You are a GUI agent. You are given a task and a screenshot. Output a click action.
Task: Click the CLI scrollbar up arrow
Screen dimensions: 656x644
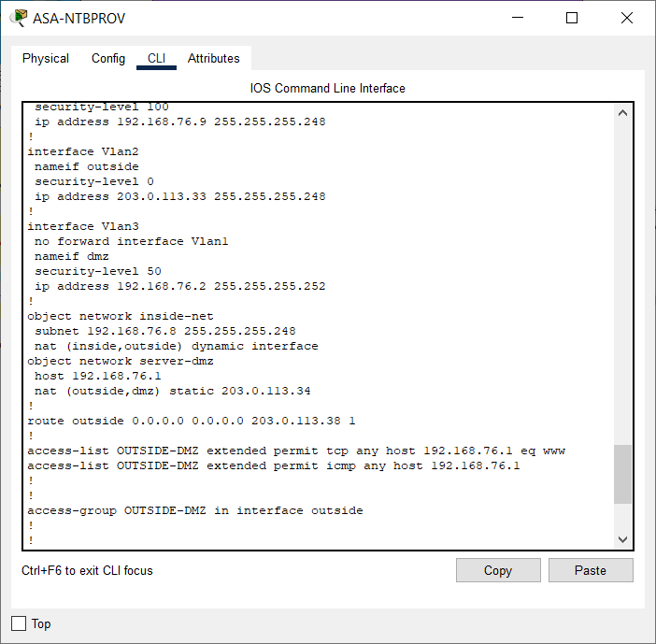click(623, 113)
